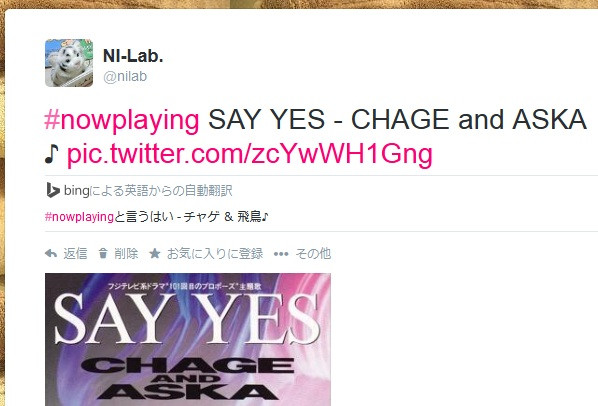Click お気に入りに登録 favorite text
Image resolution: width=598 pixels, height=406 pixels.
215,254
